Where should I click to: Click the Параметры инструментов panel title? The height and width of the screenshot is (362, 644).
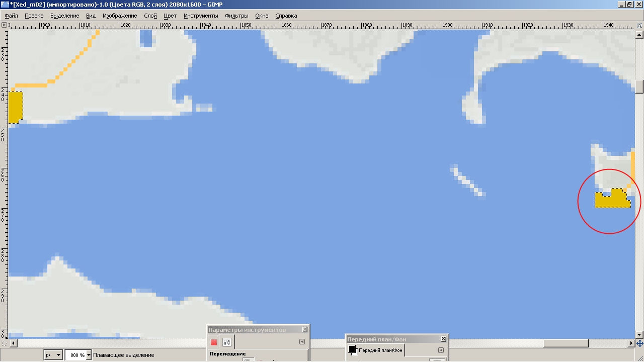coord(247,329)
